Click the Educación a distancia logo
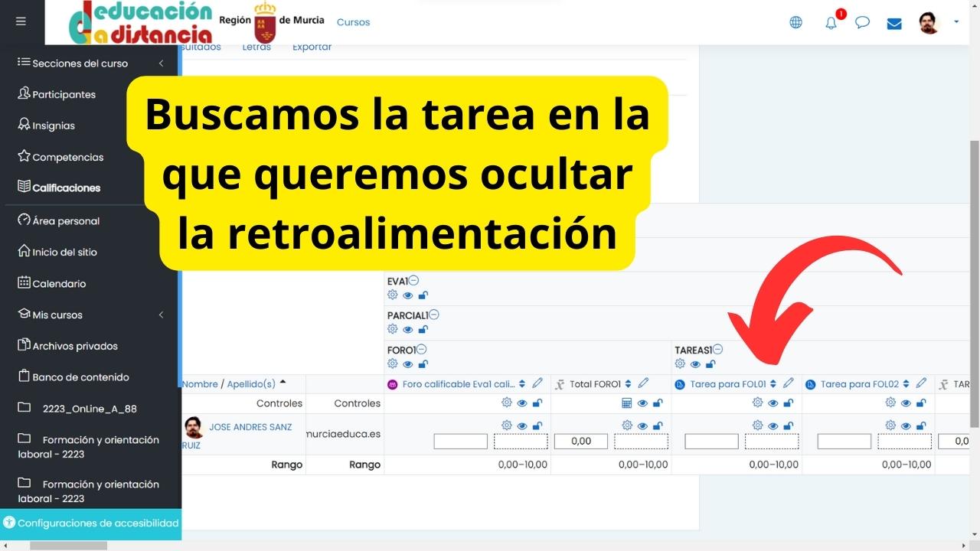 141,22
